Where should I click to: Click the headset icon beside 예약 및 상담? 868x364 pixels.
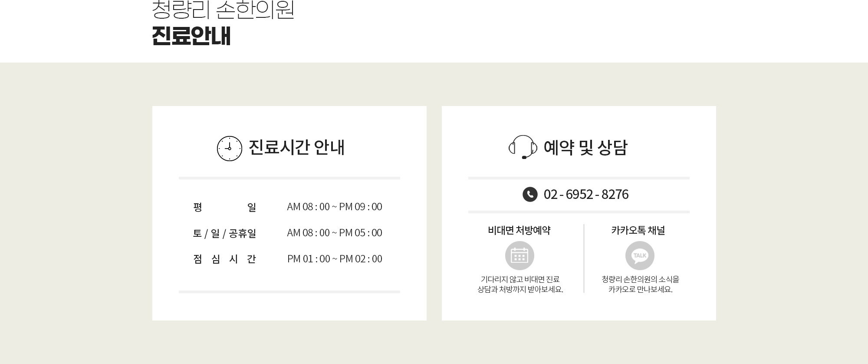[523, 147]
